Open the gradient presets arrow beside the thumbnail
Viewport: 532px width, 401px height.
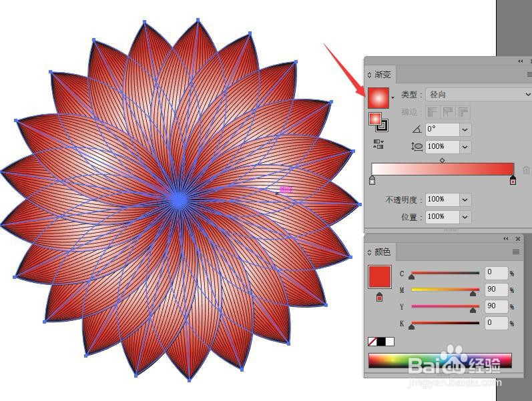click(x=393, y=97)
